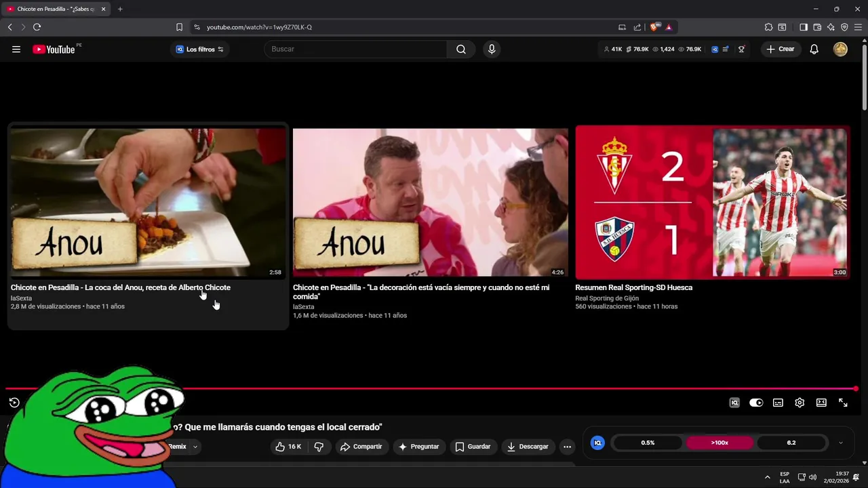Bookmark the page using the bookmark icon
This screenshot has height=488, width=868.
[179, 27]
